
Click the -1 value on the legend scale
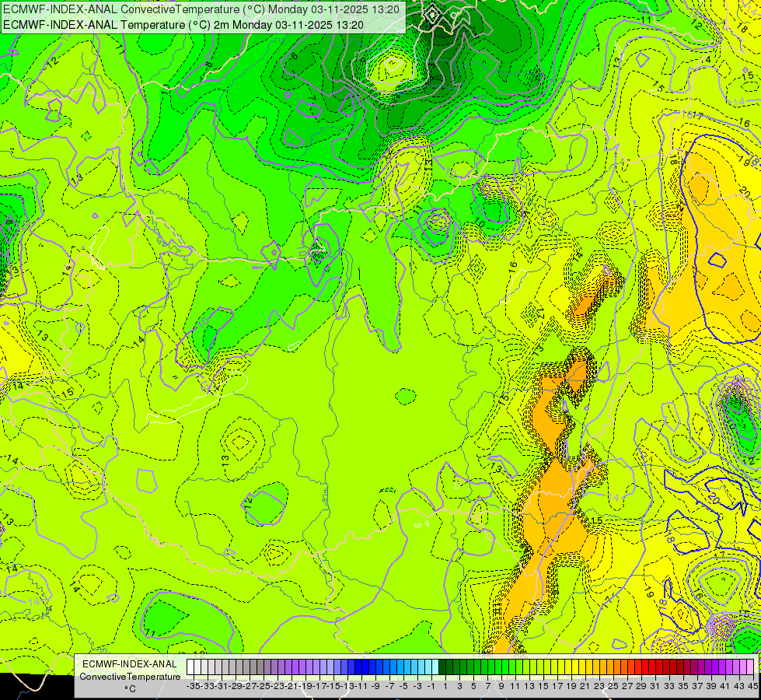431,687
